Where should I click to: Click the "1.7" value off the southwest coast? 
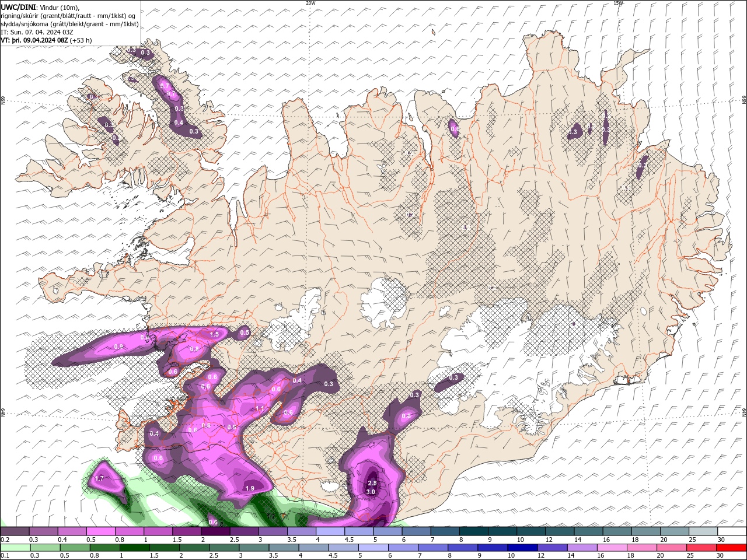99,478
